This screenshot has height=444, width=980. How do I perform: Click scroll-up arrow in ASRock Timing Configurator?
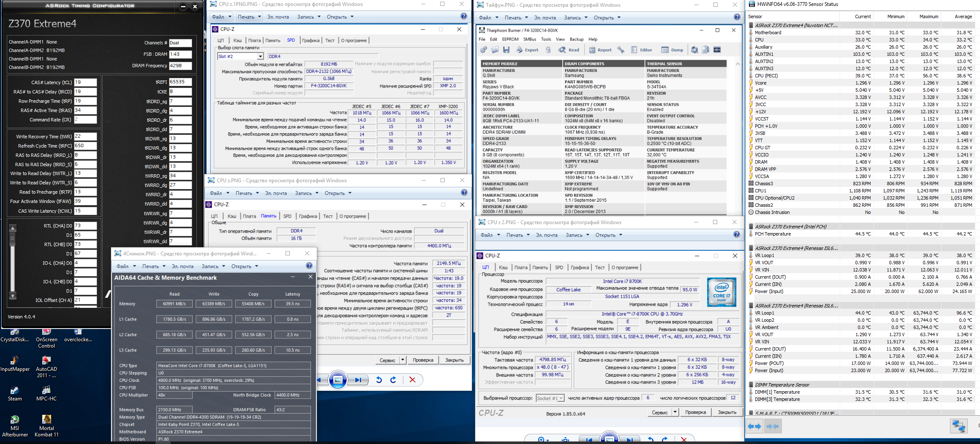click(13, 228)
